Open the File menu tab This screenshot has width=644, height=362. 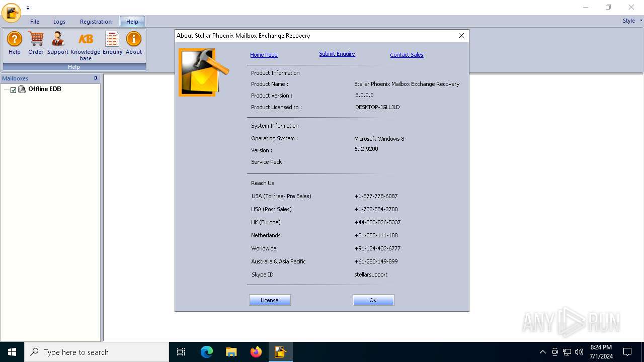point(35,22)
